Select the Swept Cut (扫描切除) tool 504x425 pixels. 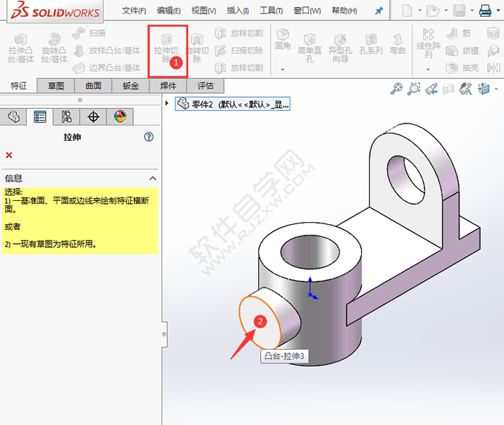click(x=239, y=51)
